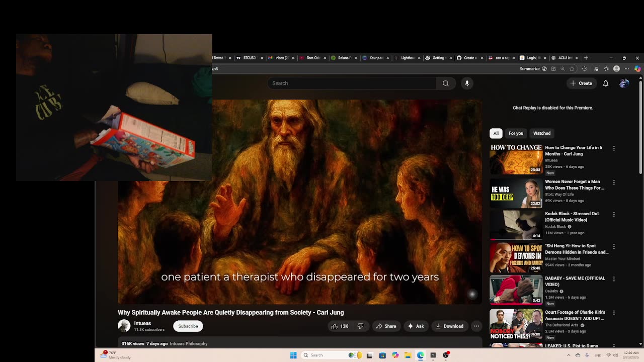
Task: Open weather widget showing Mostly cloudy
Action: (116, 355)
